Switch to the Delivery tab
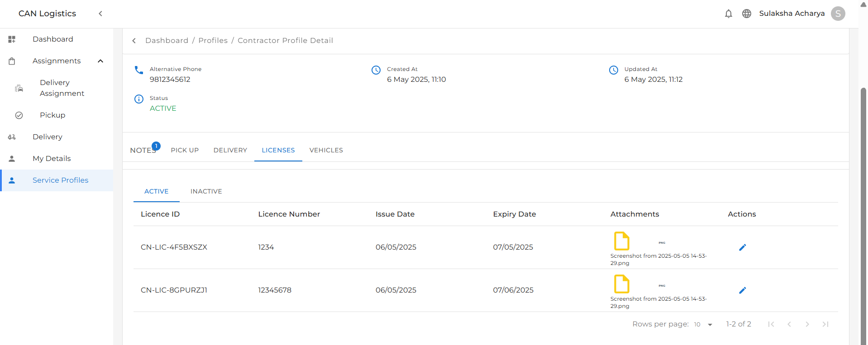The height and width of the screenshot is (345, 868). [x=230, y=150]
